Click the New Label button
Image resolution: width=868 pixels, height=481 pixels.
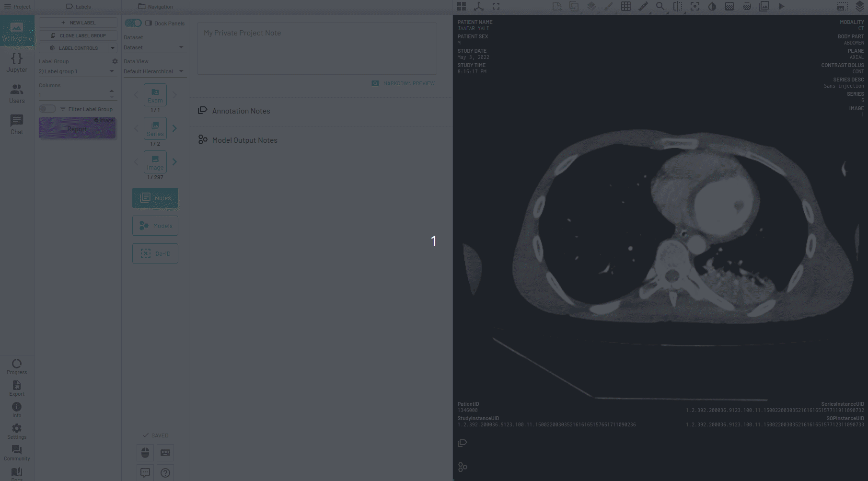click(78, 23)
